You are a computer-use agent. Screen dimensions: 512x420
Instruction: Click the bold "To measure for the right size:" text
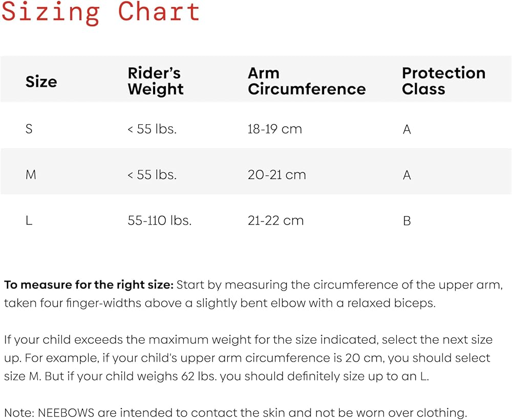tap(89, 285)
